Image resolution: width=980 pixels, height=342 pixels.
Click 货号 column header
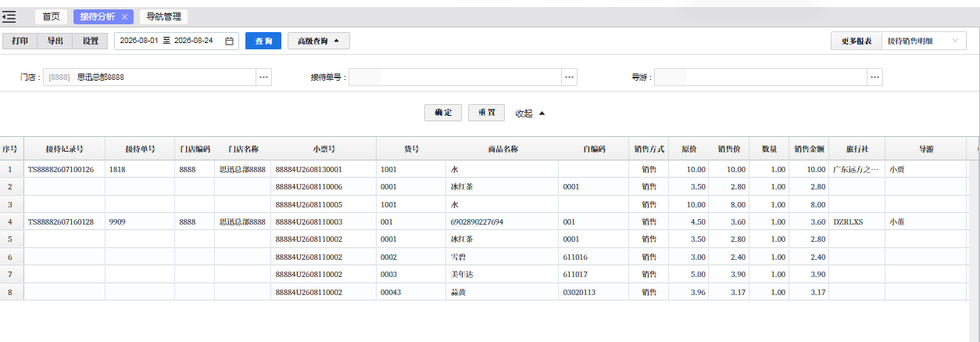click(411, 149)
